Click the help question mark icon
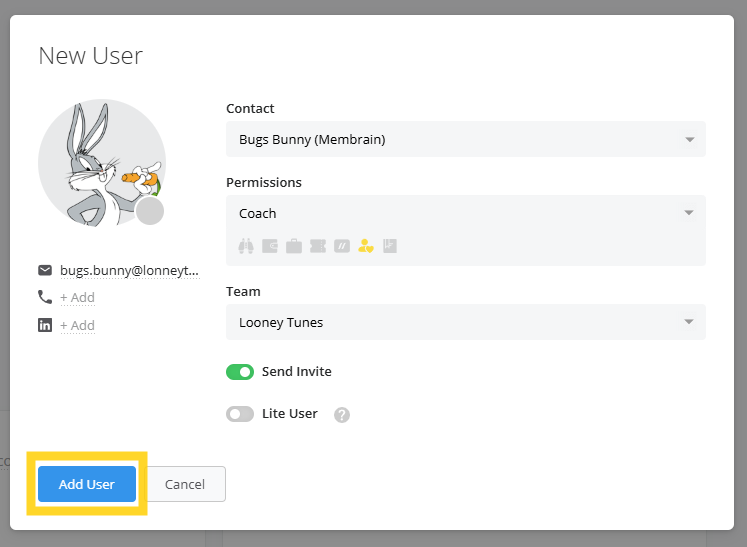This screenshot has height=547, width=747. point(342,415)
